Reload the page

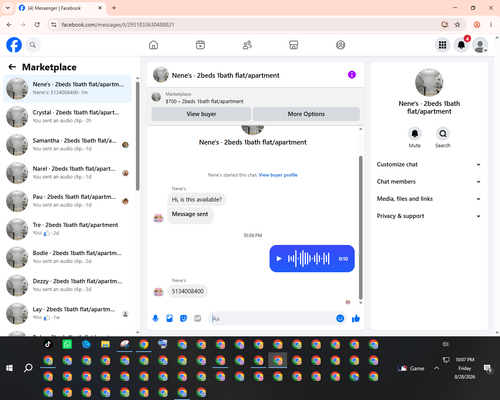[x=37, y=25]
